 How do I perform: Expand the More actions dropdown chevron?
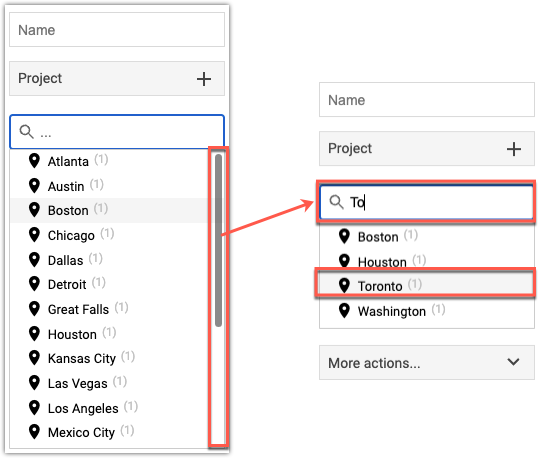[x=513, y=362]
